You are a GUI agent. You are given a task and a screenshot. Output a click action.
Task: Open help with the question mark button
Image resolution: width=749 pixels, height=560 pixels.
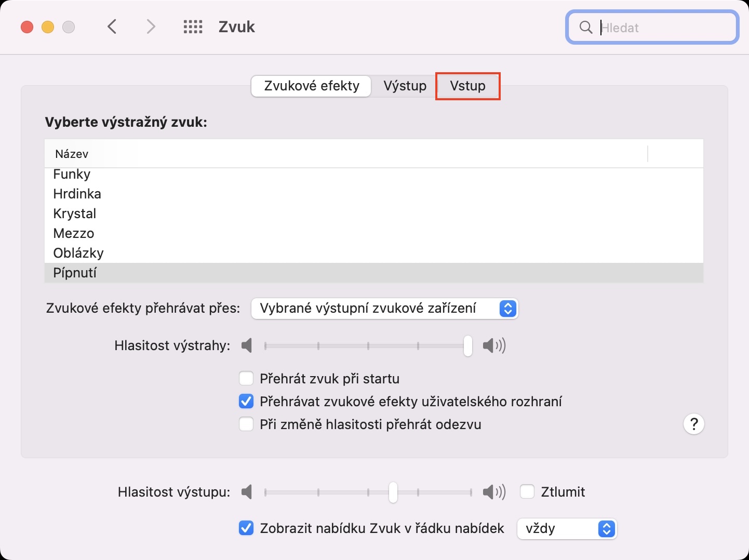pos(693,424)
